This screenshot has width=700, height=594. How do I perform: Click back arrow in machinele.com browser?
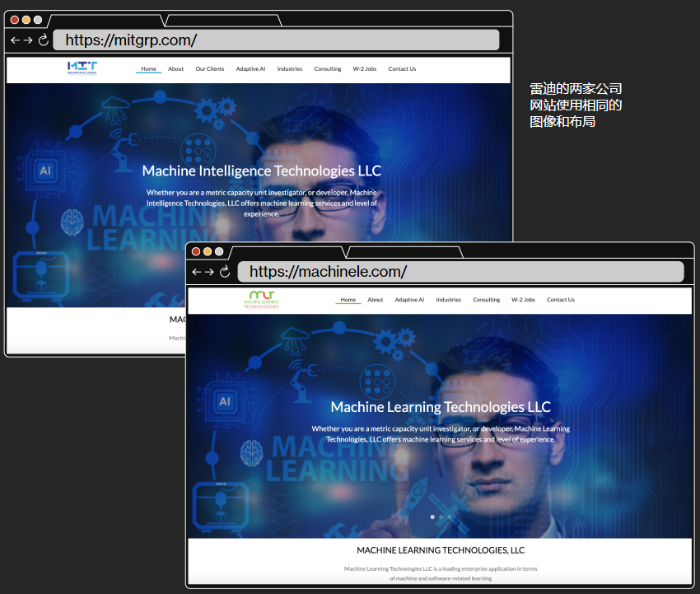click(x=197, y=272)
